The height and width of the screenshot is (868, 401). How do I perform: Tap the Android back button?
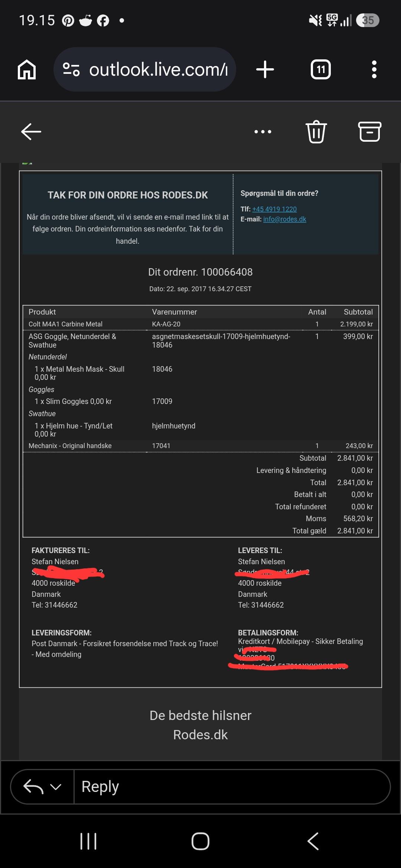point(313,841)
